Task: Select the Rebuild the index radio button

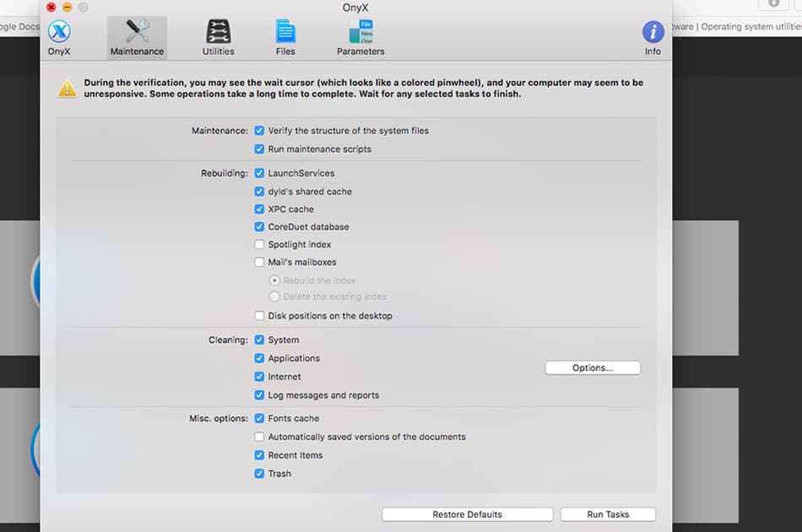Action: tap(274, 280)
